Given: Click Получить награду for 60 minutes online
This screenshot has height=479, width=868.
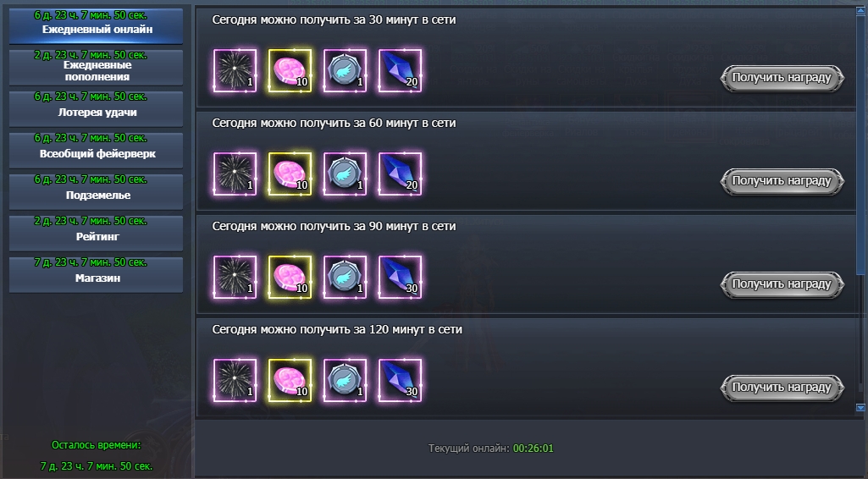Looking at the screenshot, I should pyautogui.click(x=782, y=181).
